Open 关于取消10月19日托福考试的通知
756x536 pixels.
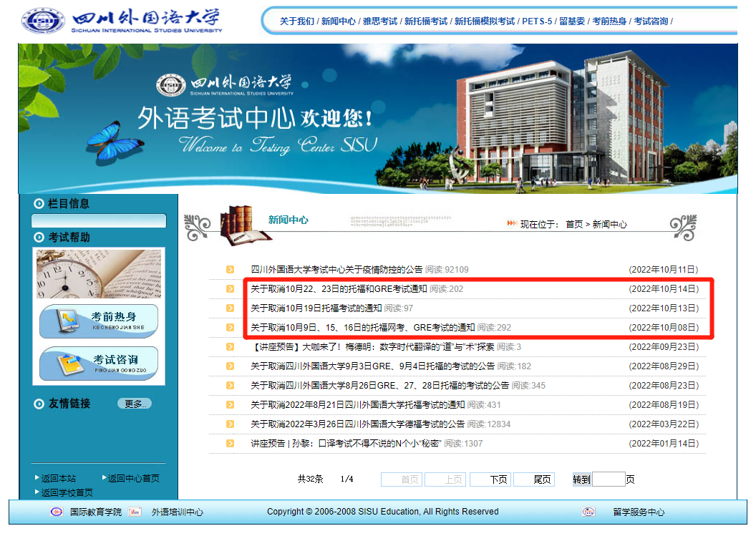316,308
